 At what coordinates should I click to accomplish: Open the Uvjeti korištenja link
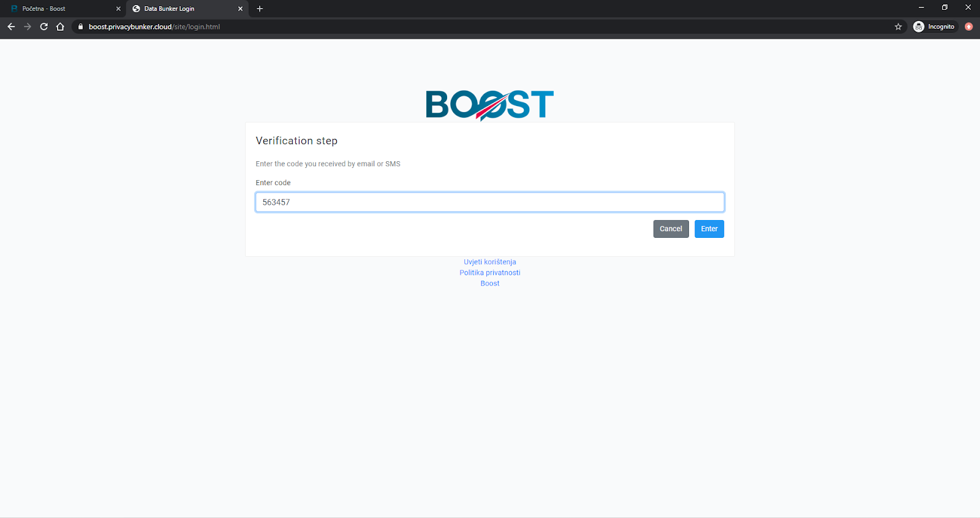490,262
